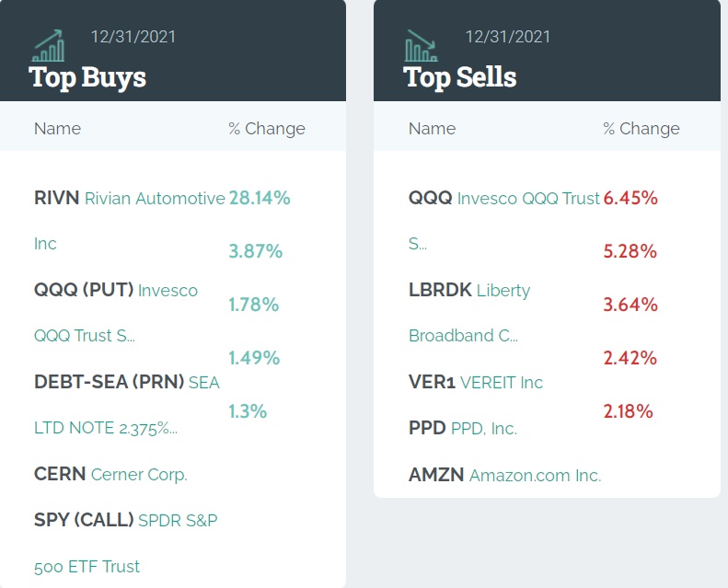Click the % Change header in Top Sells
Screen dimensions: 728x588
tap(641, 129)
